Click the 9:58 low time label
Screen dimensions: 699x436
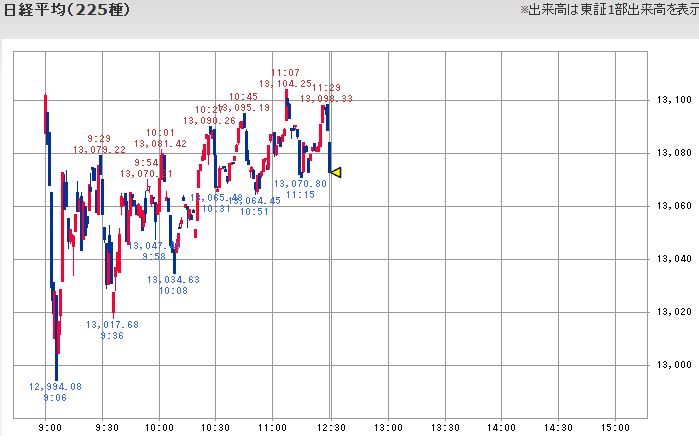coord(154,257)
